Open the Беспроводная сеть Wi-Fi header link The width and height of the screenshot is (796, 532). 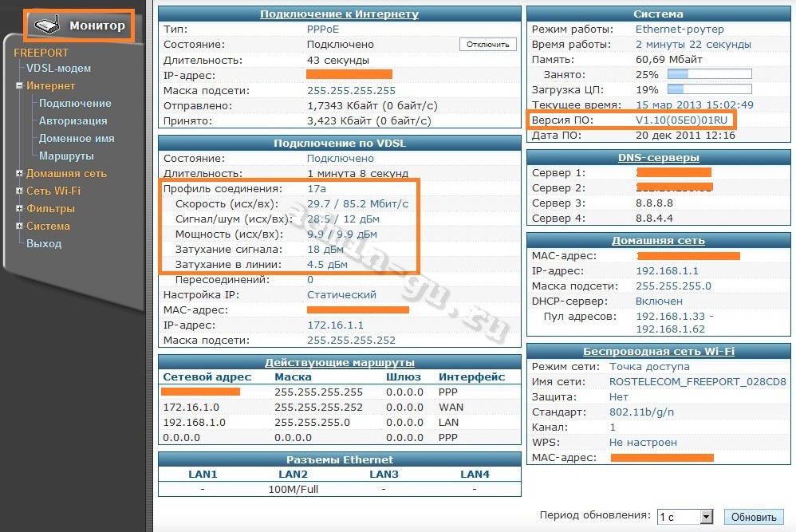[x=658, y=352]
